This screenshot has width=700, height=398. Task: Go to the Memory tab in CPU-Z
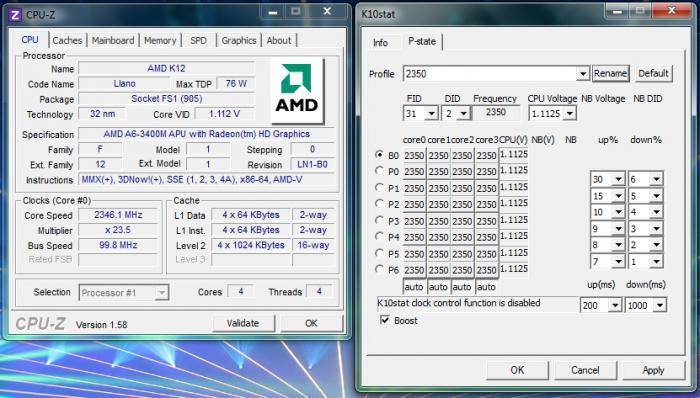(x=160, y=40)
